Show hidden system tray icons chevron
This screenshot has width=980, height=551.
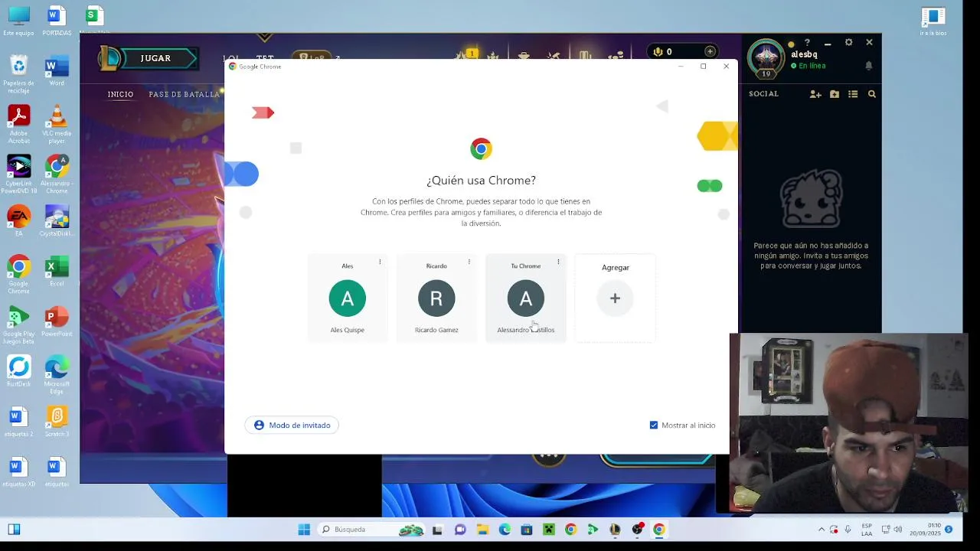822,530
